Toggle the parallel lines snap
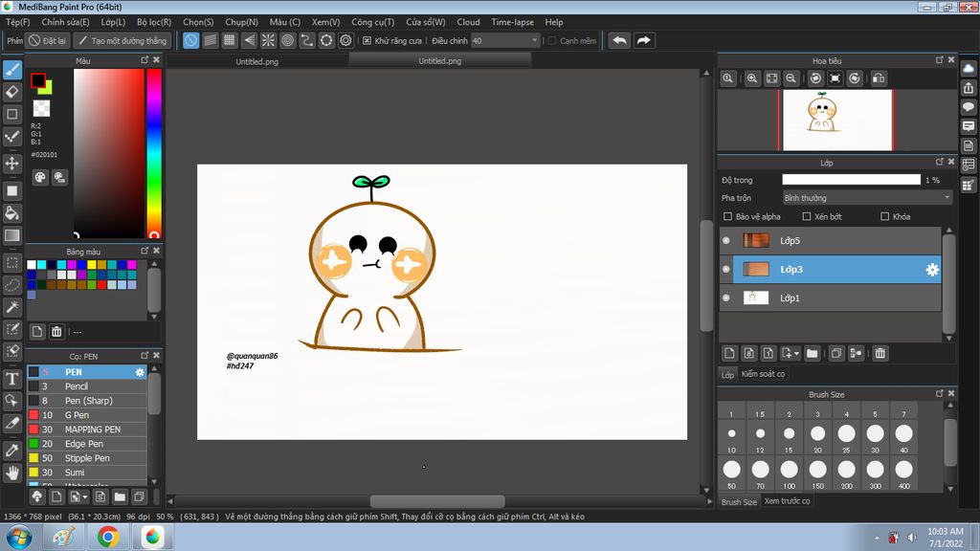Viewport: 980px width, 551px height. pyautogui.click(x=210, y=40)
